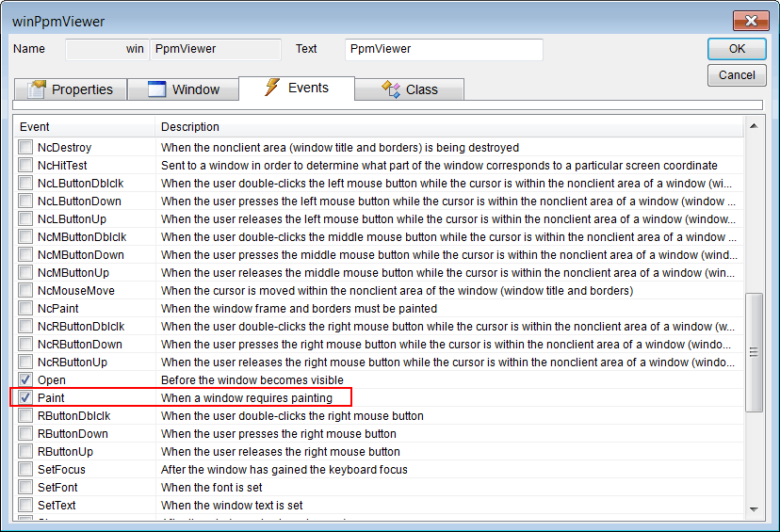The image size is (780, 532).
Task: Select 'After the window has gained the keyboard focus'
Action: coord(284,469)
